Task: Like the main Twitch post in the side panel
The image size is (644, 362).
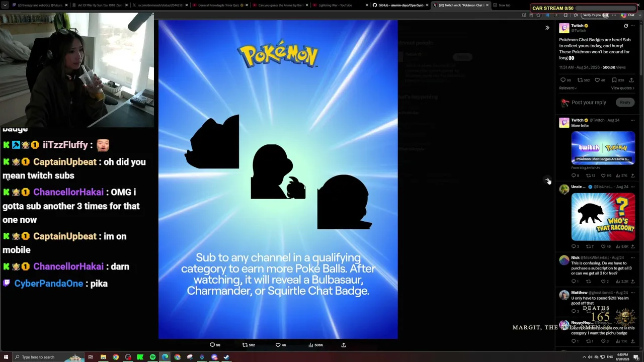Action: click(x=597, y=80)
